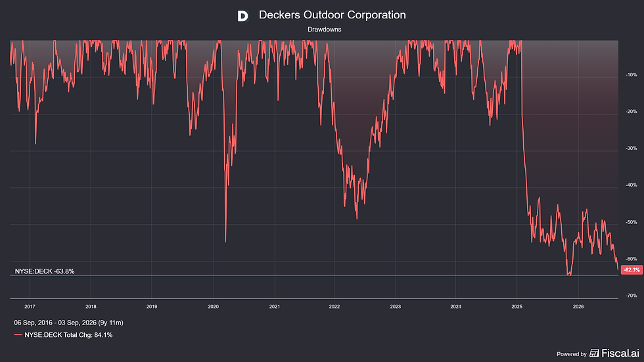This screenshot has height=362, width=644.
Task: Click the red -62.3% current value badge
Action: 632,269
